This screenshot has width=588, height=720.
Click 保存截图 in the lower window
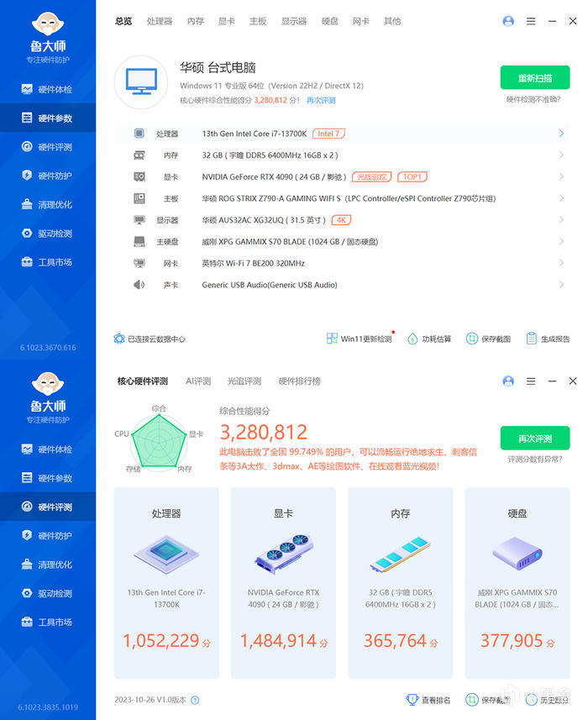coord(488,700)
